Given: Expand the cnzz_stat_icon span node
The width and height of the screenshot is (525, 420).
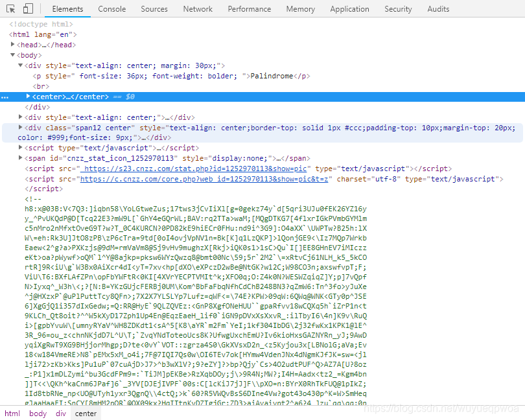Looking at the screenshot, I should point(21,157).
